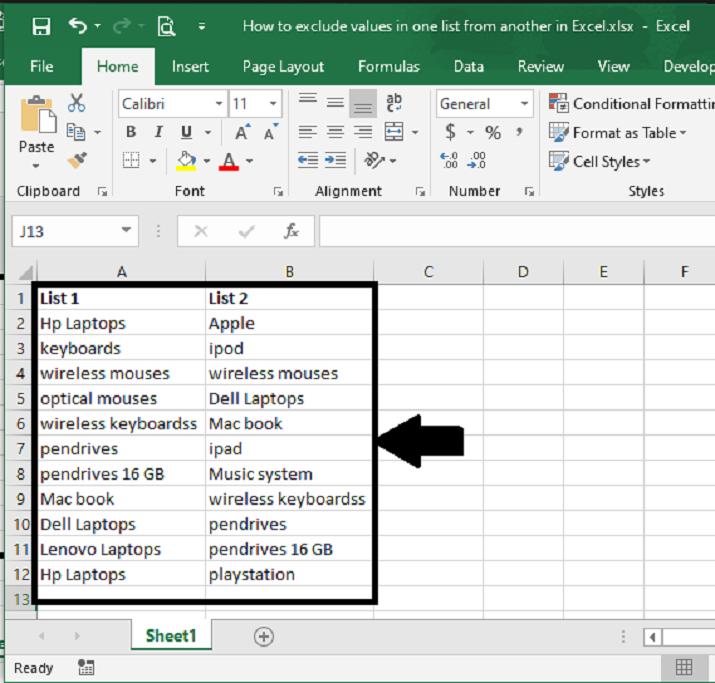Decrease indent in cell
The width and height of the screenshot is (715, 683).
click(308, 160)
